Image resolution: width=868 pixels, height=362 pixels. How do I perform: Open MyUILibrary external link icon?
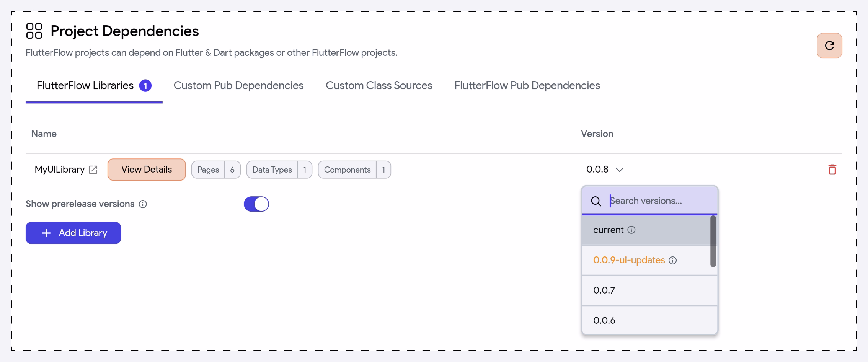93,170
